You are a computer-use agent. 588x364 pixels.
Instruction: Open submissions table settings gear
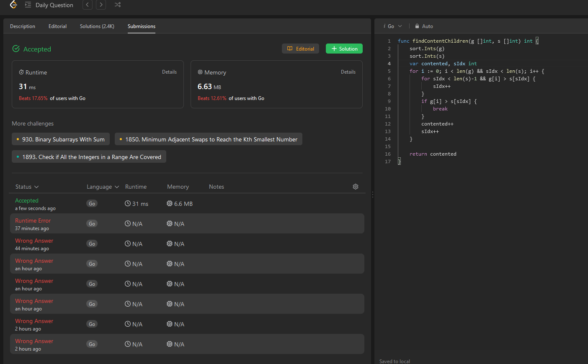pos(356,187)
